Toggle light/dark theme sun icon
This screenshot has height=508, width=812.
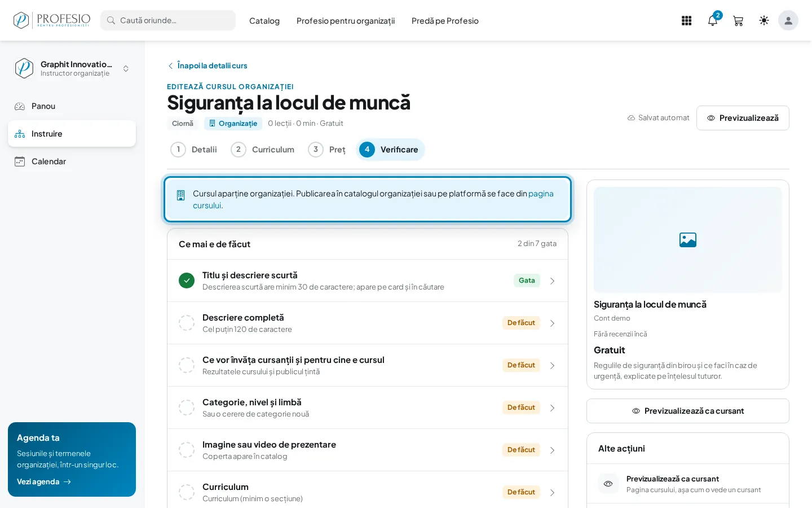click(764, 21)
